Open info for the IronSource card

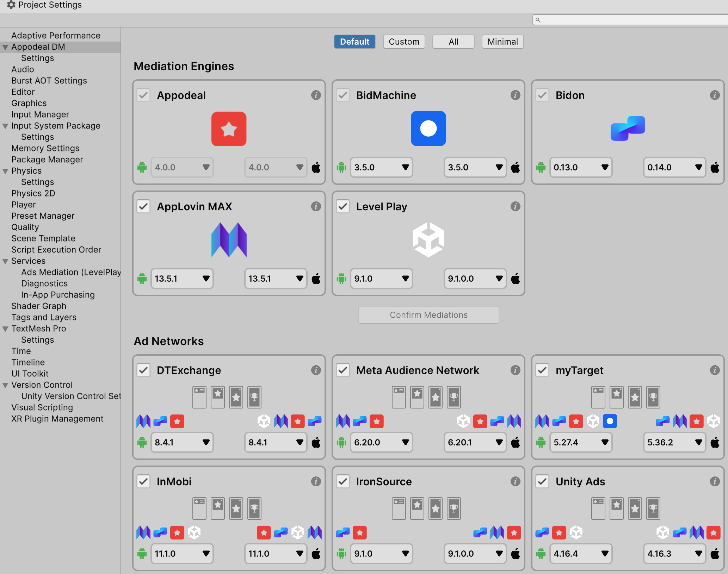[515, 481]
